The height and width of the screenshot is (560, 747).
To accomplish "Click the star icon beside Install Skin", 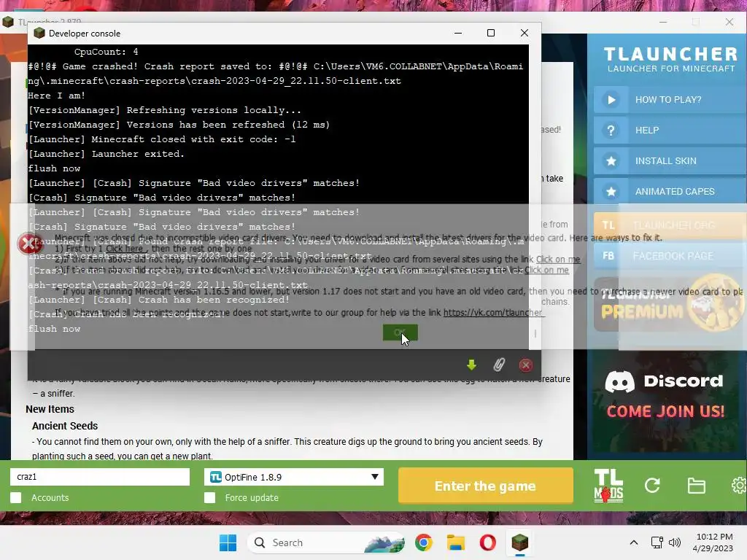I will pyautogui.click(x=611, y=161).
